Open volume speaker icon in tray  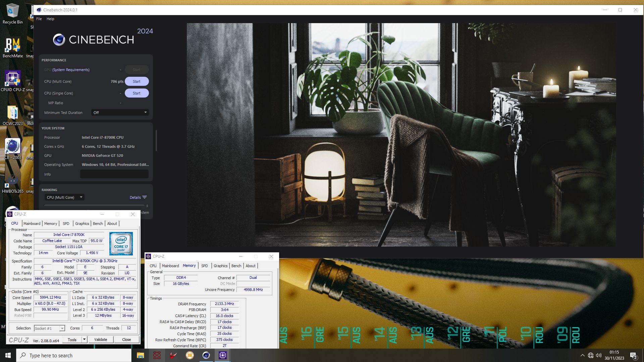coord(599,355)
